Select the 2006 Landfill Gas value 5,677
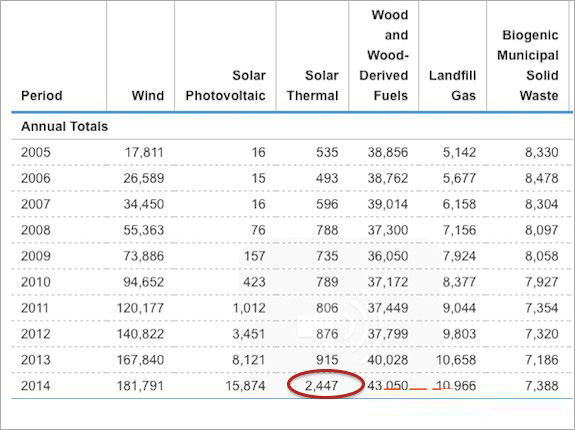 459,178
